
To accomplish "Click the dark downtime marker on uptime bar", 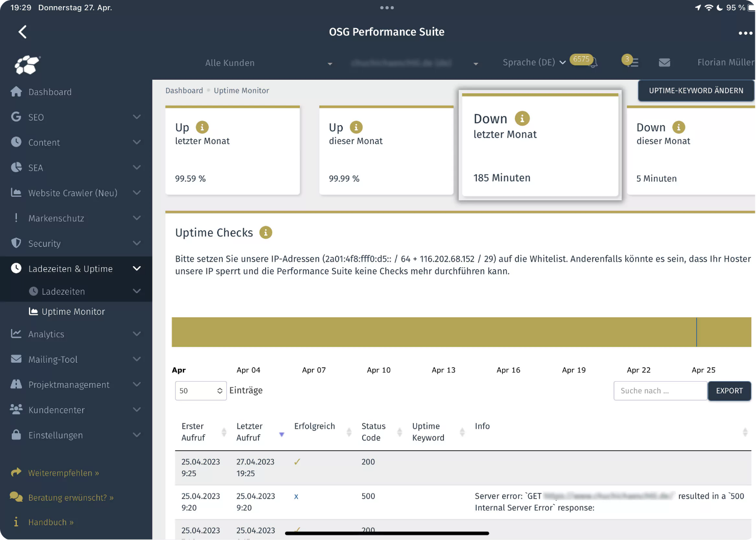I will click(x=697, y=332).
